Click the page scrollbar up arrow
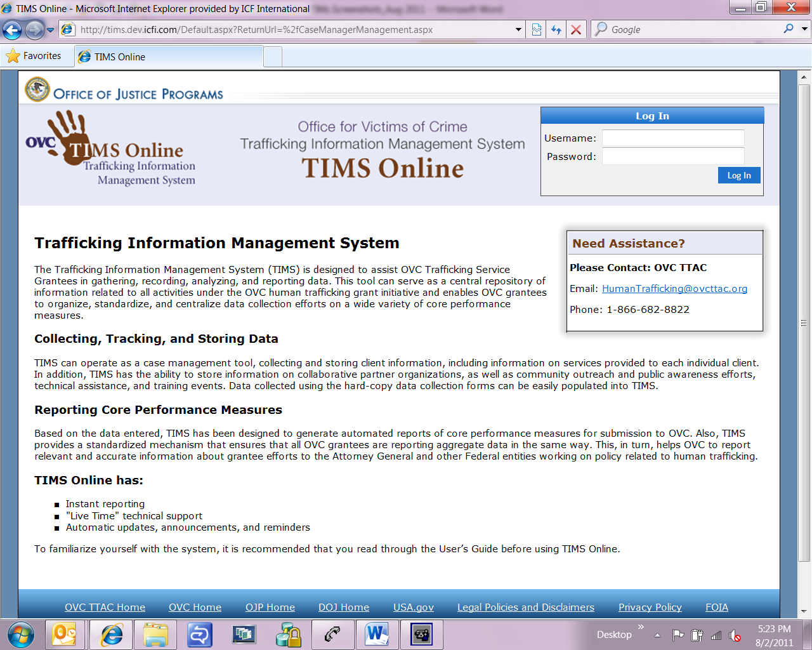Screen dimensions: 812x650 [x=804, y=77]
